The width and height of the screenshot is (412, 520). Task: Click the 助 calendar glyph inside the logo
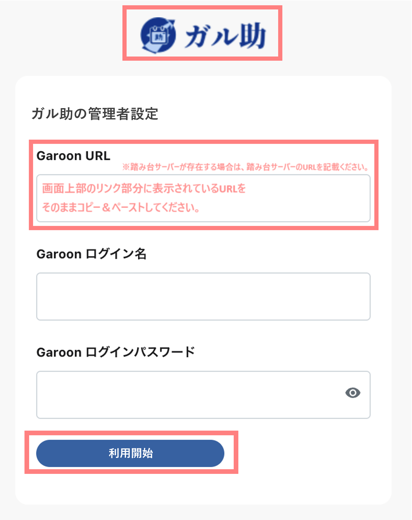click(x=159, y=36)
